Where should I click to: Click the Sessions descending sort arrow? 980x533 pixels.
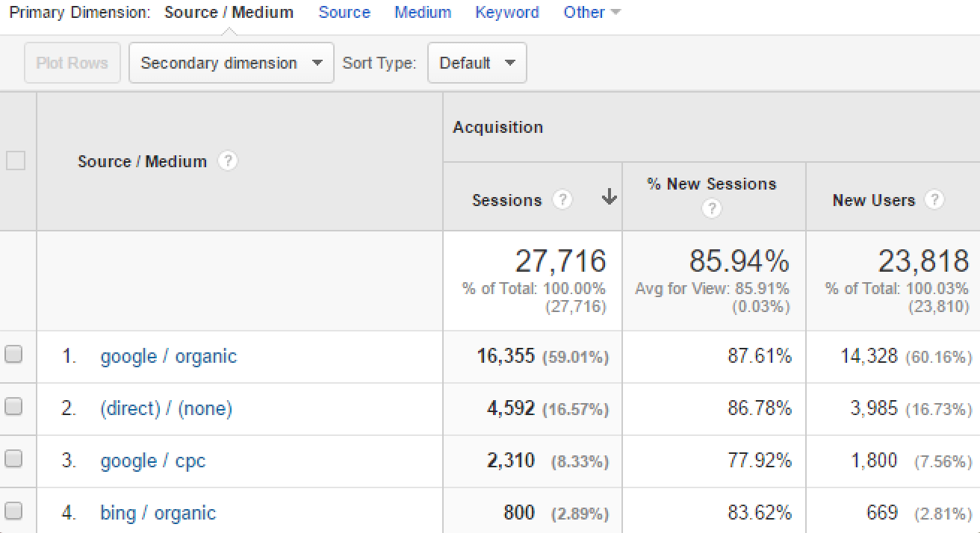pyautogui.click(x=610, y=198)
